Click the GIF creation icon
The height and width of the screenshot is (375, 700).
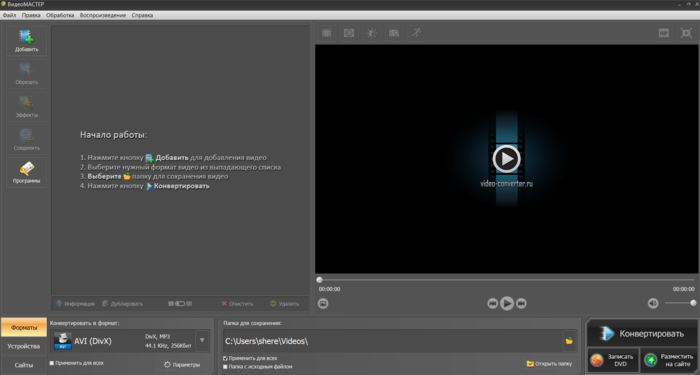664,33
